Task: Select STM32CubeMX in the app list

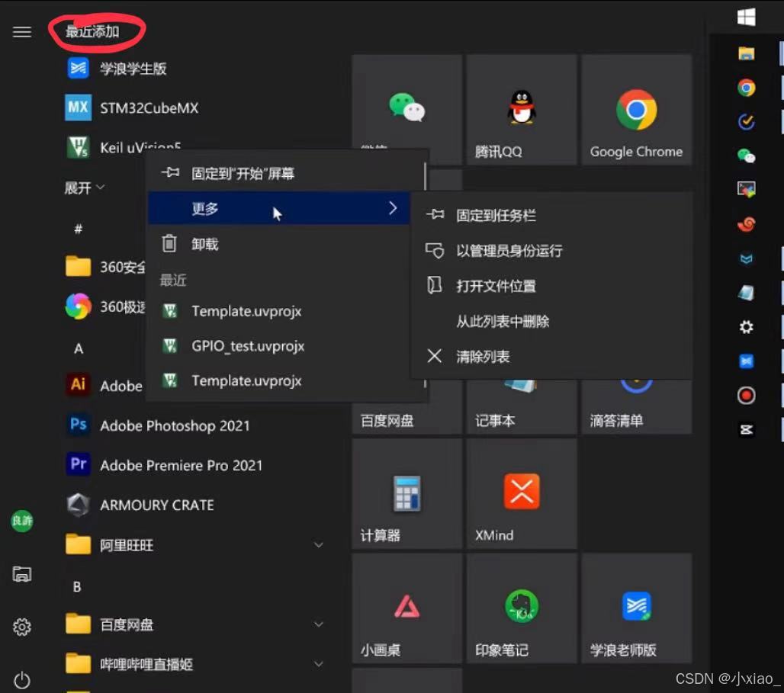Action: point(149,108)
